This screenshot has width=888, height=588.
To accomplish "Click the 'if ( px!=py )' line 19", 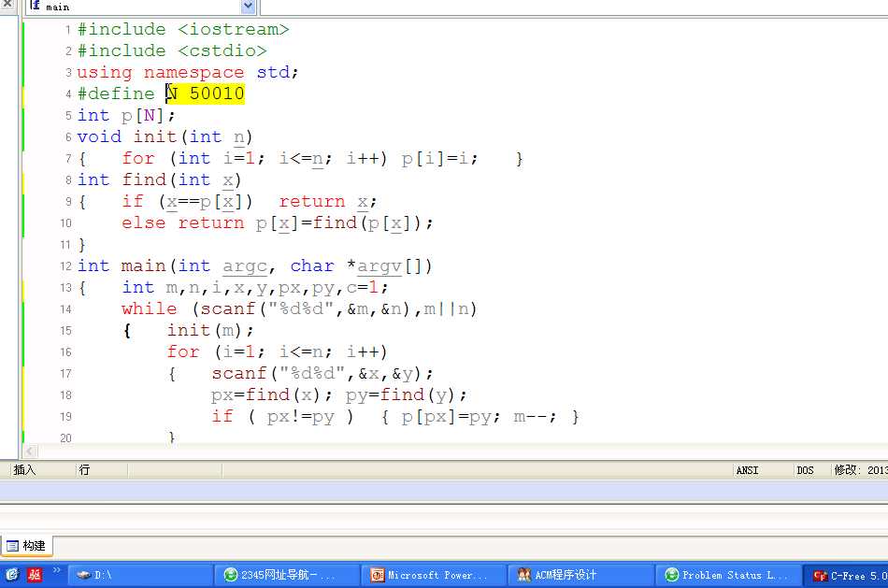I will 283,416.
